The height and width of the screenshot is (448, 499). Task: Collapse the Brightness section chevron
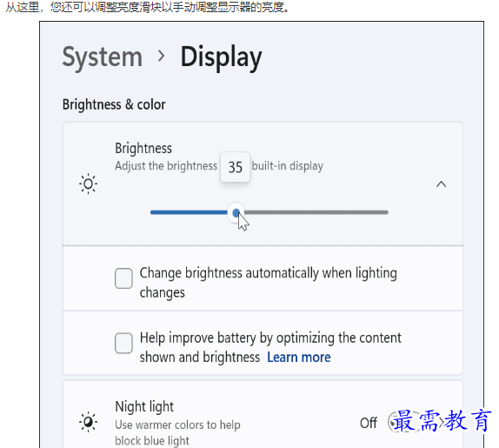tap(441, 184)
